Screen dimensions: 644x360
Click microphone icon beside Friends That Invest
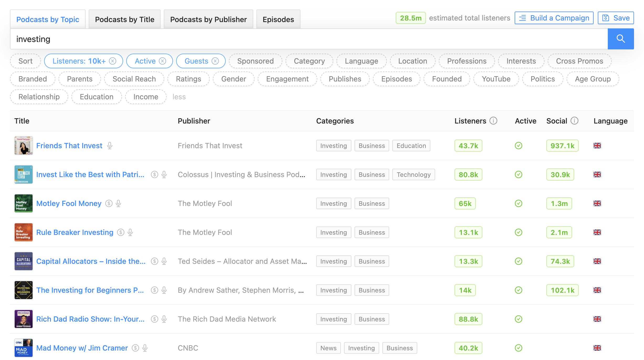coord(110,146)
